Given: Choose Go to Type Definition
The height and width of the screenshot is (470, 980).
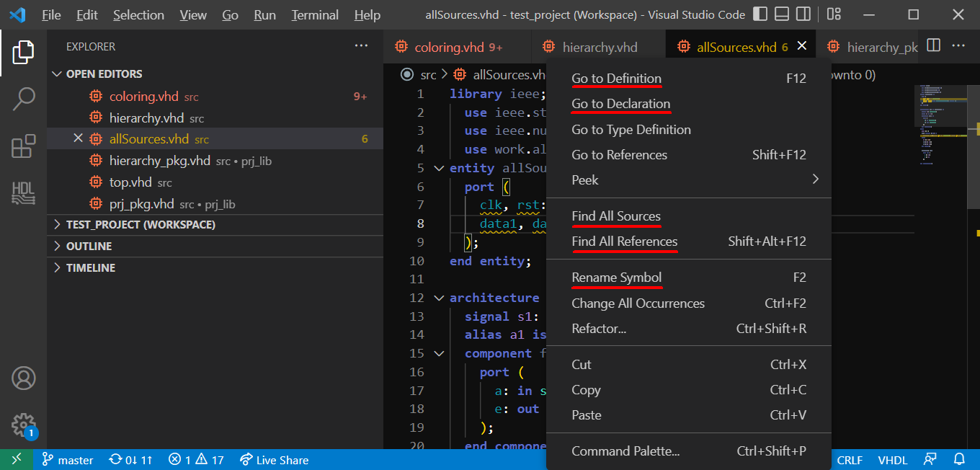Looking at the screenshot, I should point(689,130).
